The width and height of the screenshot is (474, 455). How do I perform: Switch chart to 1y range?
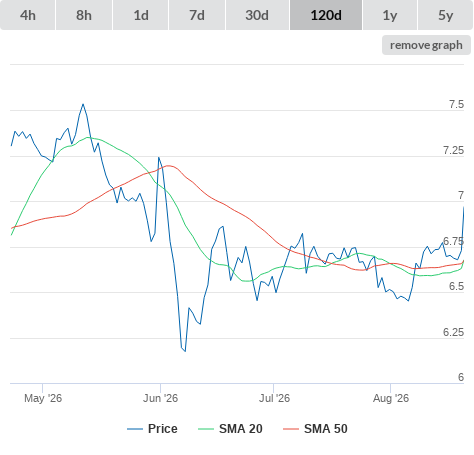pos(390,15)
